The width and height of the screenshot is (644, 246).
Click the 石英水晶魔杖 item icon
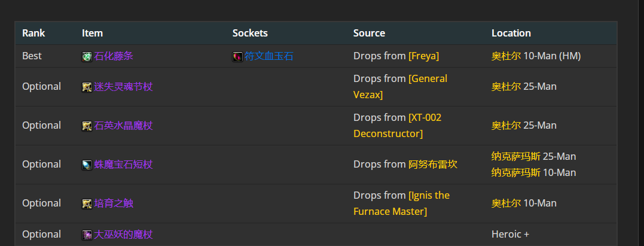point(87,126)
